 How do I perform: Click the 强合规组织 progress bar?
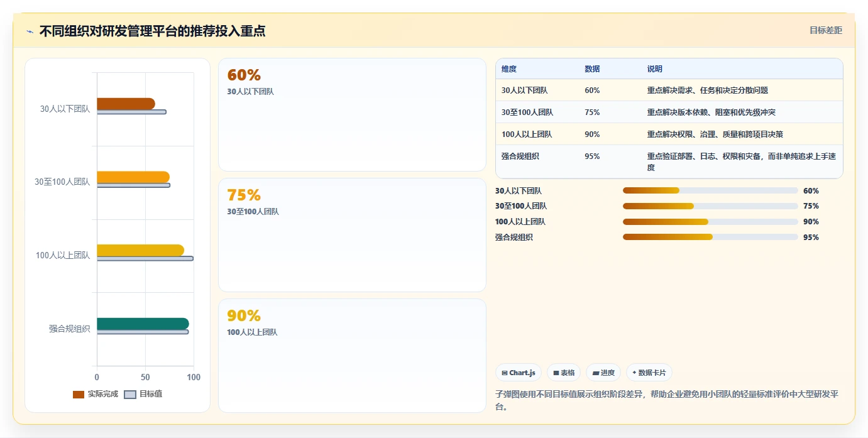pyautogui.click(x=710, y=238)
